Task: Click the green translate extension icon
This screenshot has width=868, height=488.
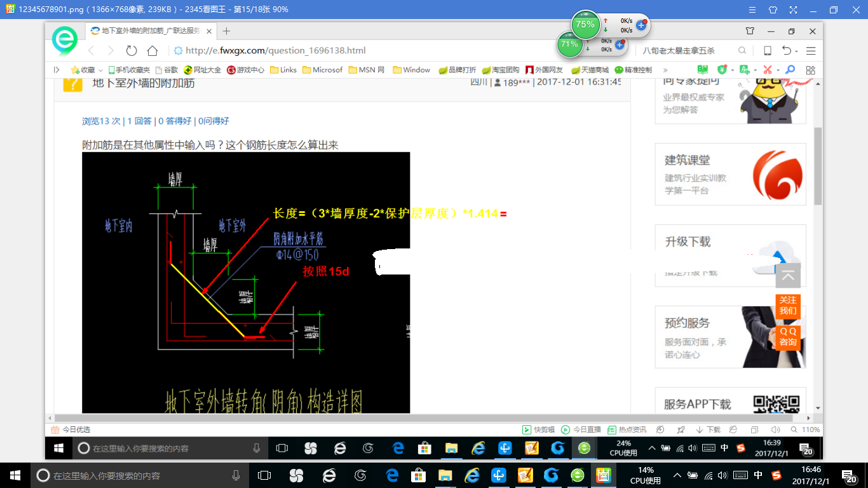Action: (744, 69)
